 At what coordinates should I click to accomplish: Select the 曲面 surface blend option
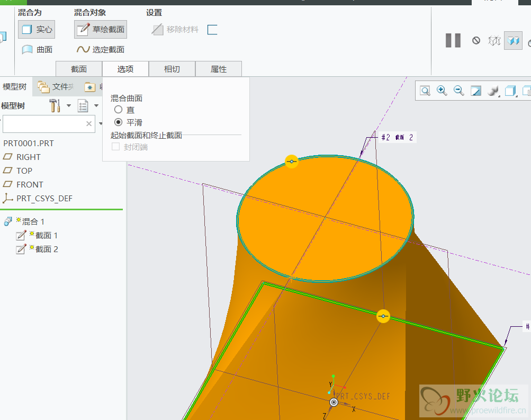[x=37, y=50]
